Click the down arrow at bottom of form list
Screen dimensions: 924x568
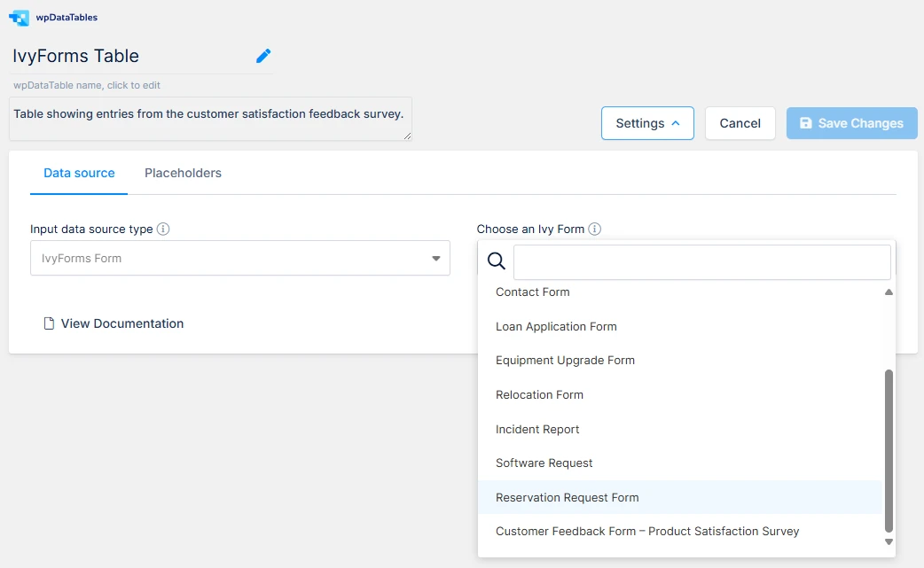tap(889, 541)
